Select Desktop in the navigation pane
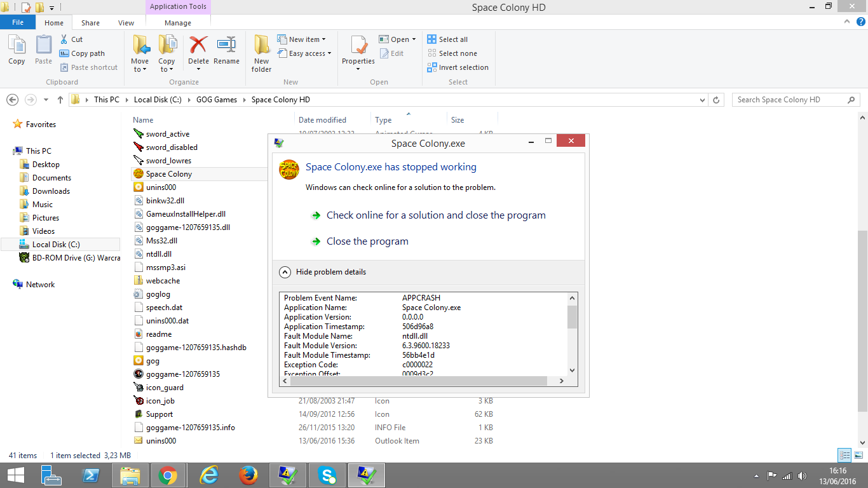Viewport: 868px width, 488px height. click(x=46, y=165)
